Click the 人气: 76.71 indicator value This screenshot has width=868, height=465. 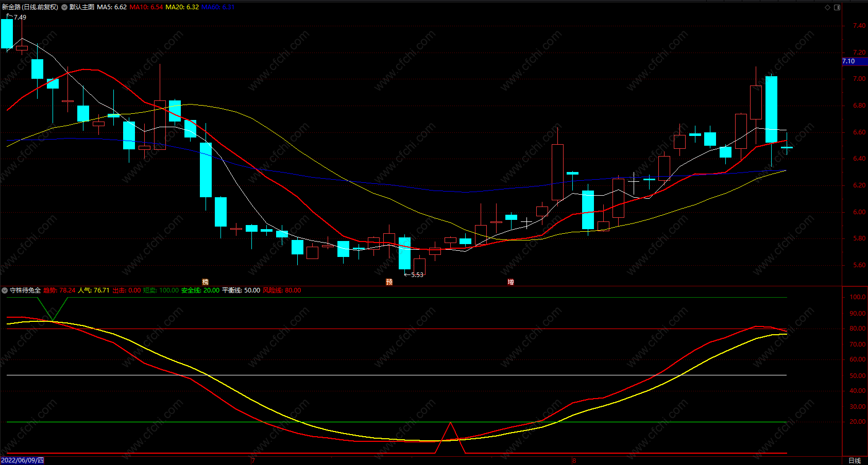[94, 290]
